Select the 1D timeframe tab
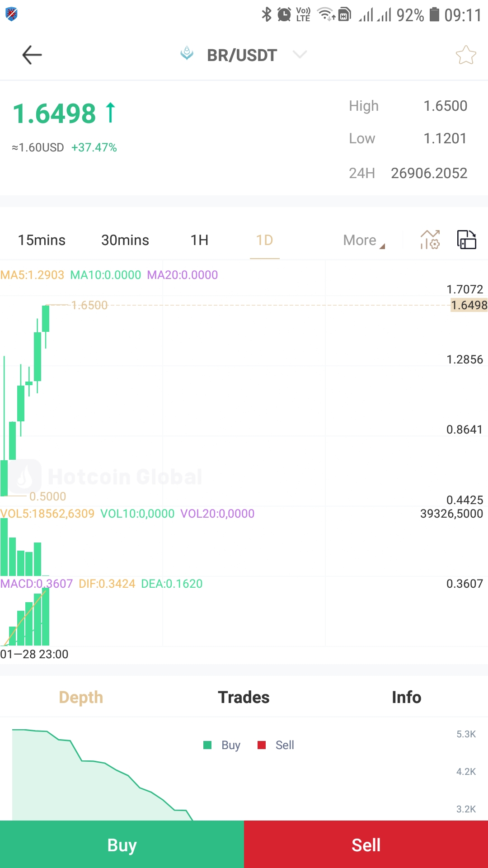Viewport: 488px width, 868px height. [265, 240]
